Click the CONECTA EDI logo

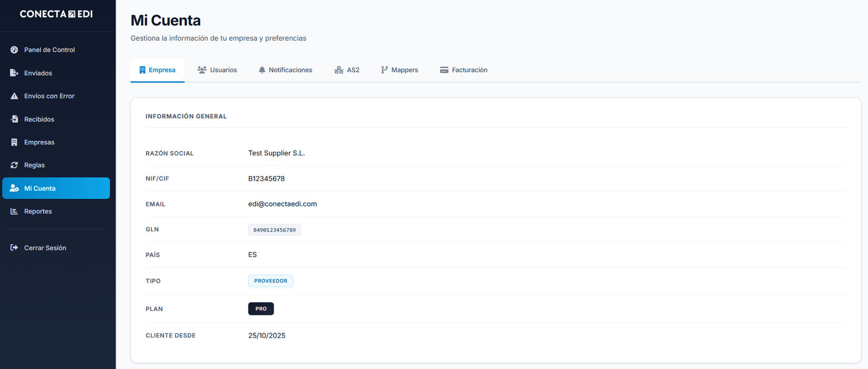point(56,14)
